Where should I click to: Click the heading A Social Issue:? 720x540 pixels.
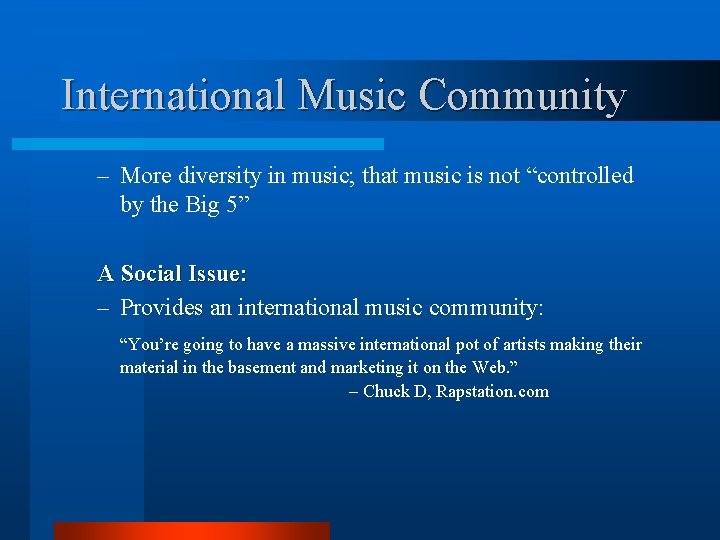[x=172, y=274]
